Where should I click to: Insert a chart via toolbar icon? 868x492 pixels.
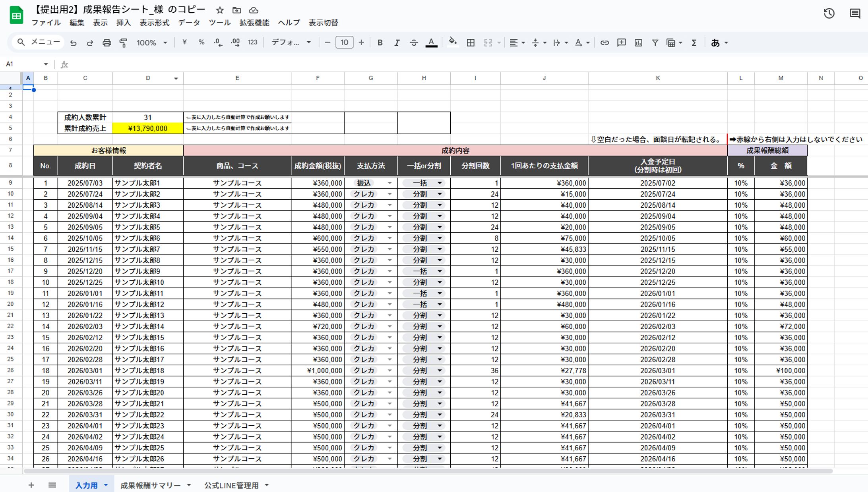point(638,42)
